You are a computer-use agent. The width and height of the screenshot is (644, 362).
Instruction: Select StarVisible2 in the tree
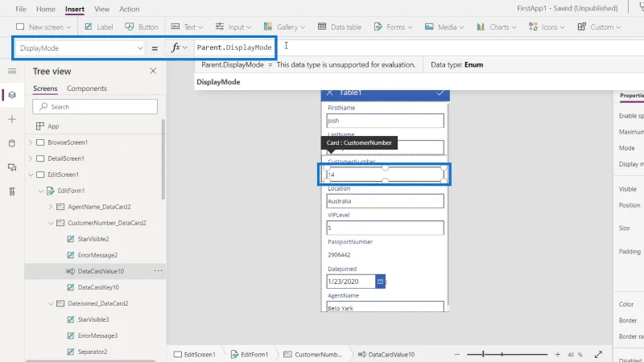pos(93,239)
